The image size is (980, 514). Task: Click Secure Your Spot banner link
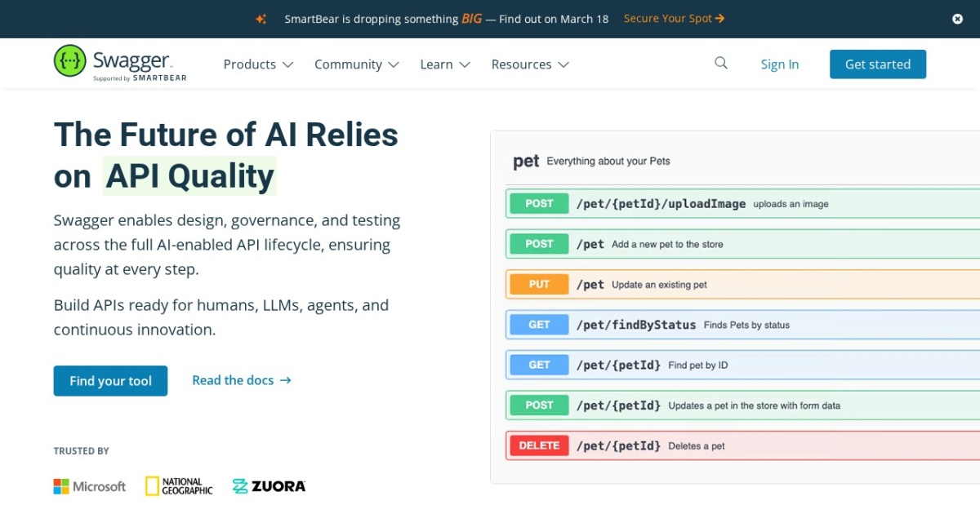pyautogui.click(x=674, y=19)
